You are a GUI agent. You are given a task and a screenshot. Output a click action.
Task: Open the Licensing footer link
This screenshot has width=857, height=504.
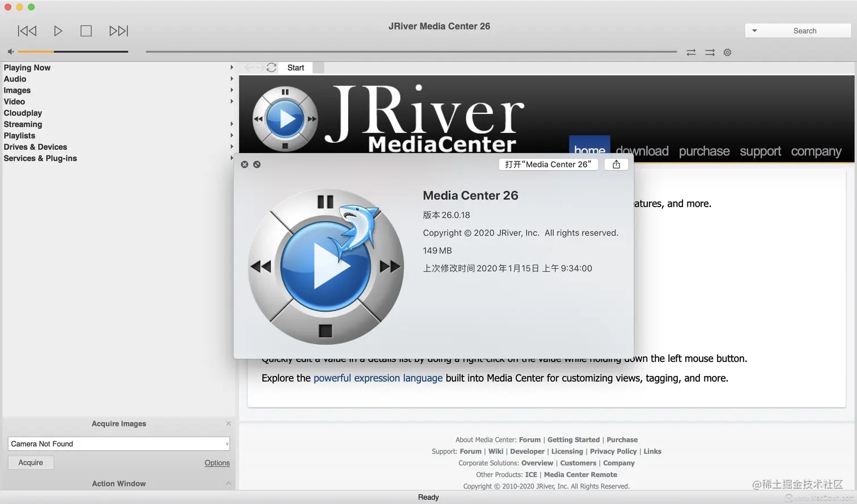(567, 451)
